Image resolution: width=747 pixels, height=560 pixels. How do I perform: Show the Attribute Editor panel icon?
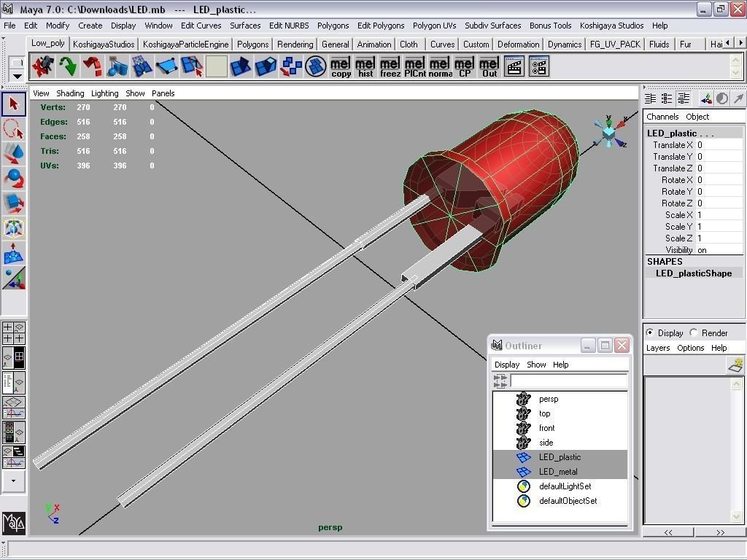(650, 98)
